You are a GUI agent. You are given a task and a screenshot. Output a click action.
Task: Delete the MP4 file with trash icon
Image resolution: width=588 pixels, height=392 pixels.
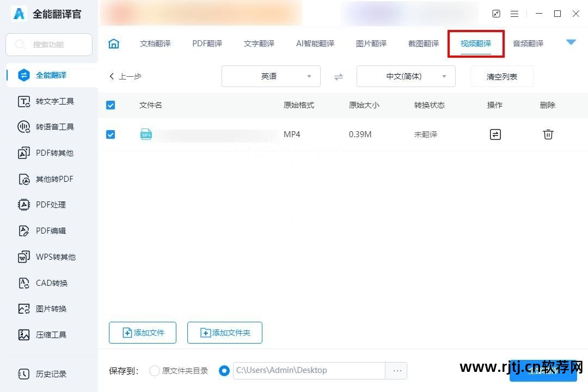548,134
